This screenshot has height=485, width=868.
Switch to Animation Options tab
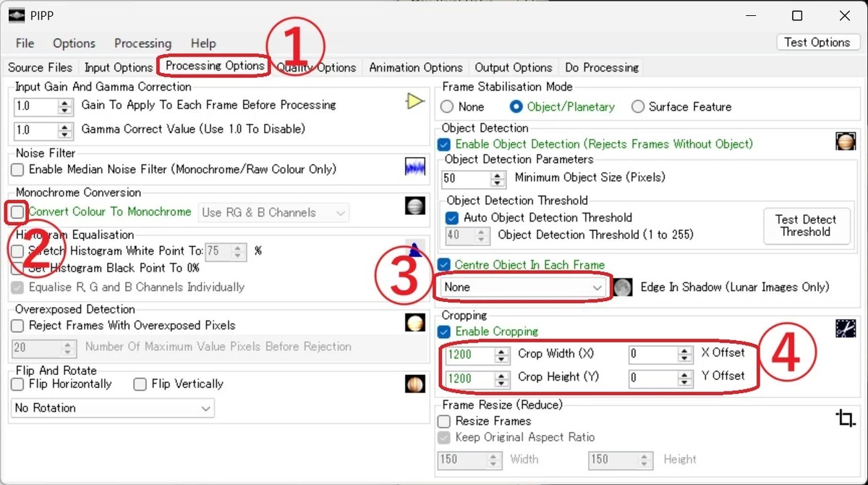[x=415, y=67]
